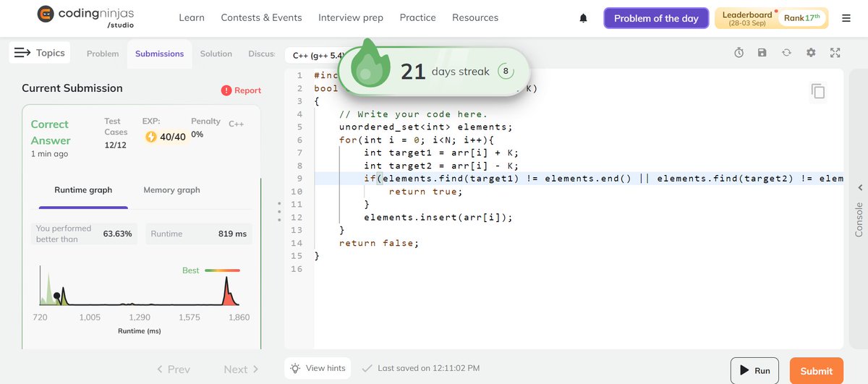Screen dimensions: 868x384
Task: Click the '// Write your code here.' comment
Action: (x=414, y=114)
